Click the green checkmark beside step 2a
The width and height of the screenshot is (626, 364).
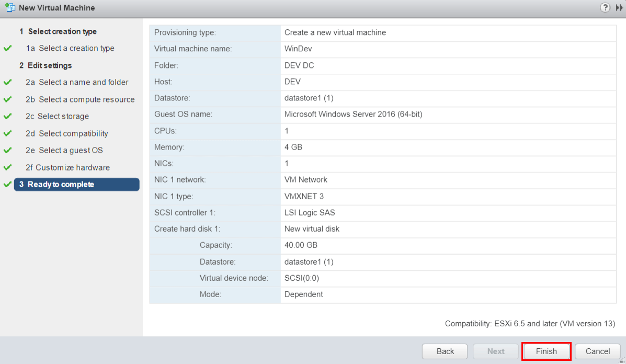click(8, 82)
